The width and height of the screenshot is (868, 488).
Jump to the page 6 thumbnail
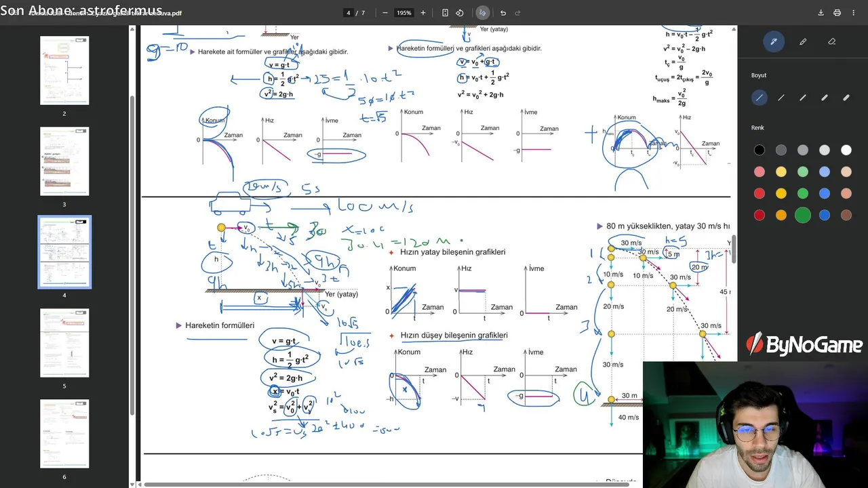click(64, 434)
